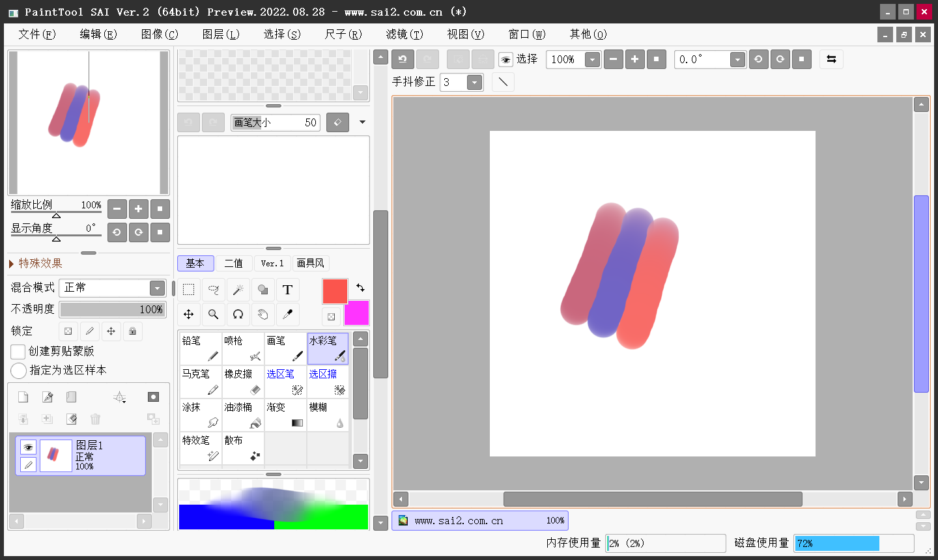The image size is (938, 560).
Task: Enable 指定为选区样本 radio option
Action: [x=18, y=371]
